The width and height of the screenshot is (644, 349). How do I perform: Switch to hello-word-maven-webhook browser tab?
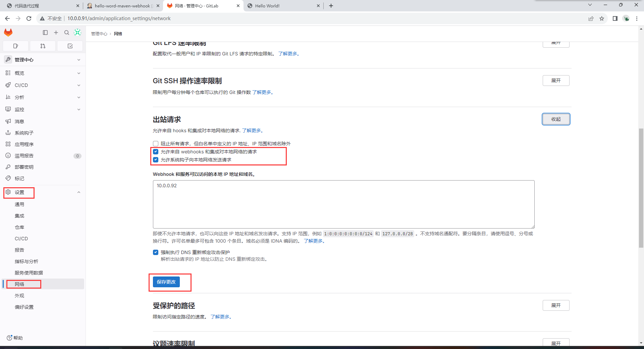click(122, 6)
